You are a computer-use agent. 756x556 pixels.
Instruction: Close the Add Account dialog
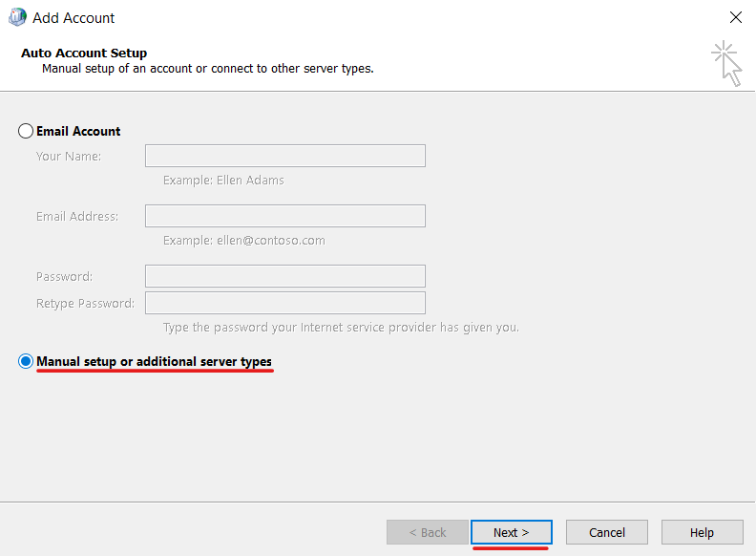click(735, 17)
